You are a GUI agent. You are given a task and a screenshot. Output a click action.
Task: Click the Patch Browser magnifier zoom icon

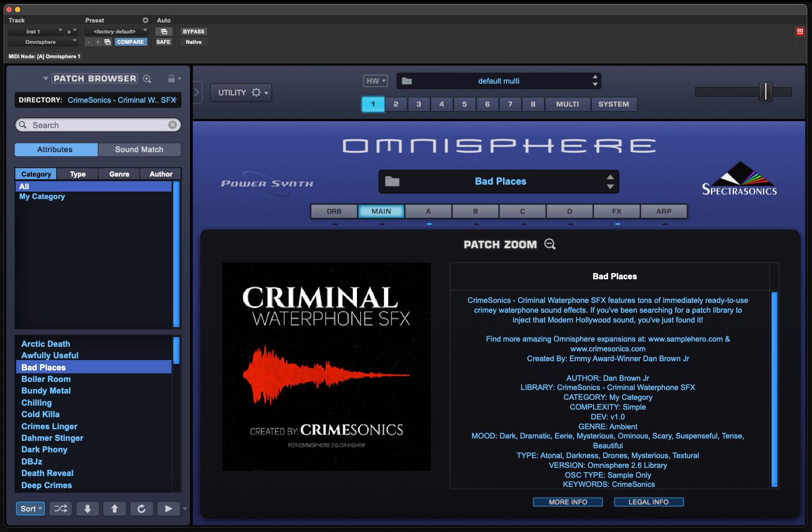[x=147, y=78]
